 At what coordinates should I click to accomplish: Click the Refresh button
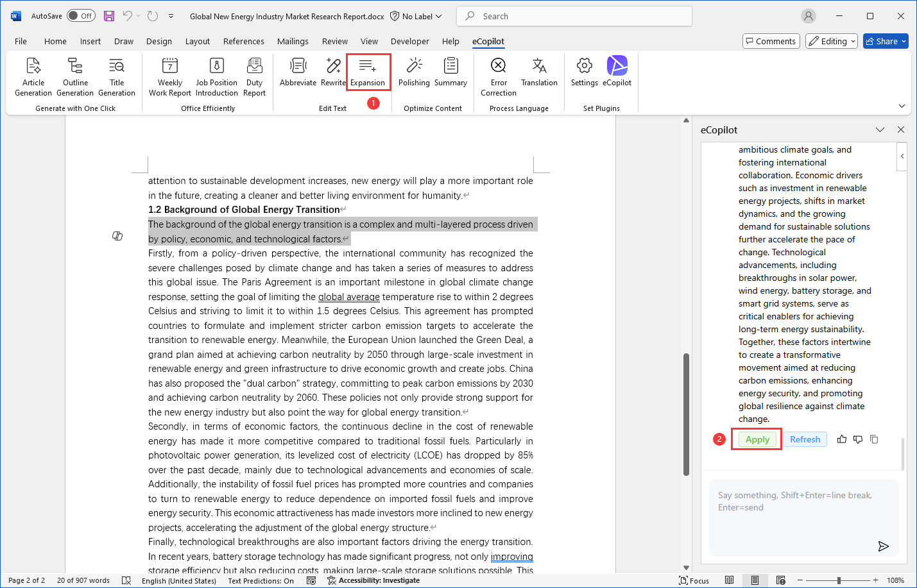[x=805, y=439]
